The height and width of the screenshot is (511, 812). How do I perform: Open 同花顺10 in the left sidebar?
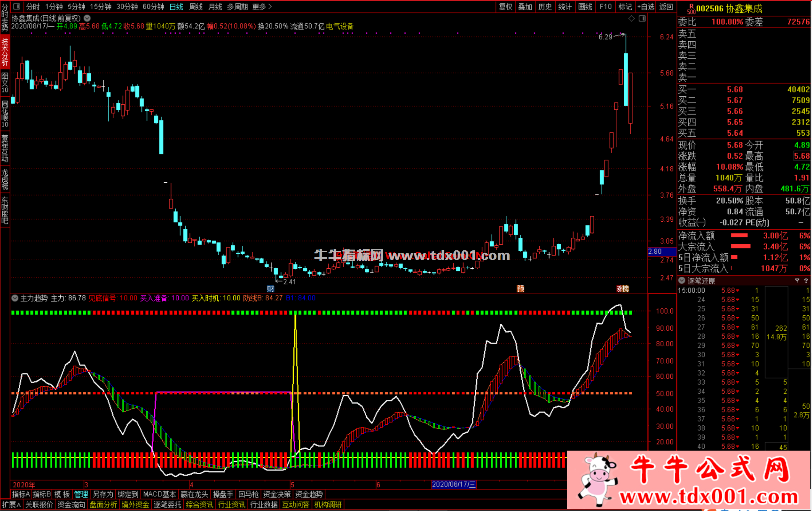click(x=5, y=114)
